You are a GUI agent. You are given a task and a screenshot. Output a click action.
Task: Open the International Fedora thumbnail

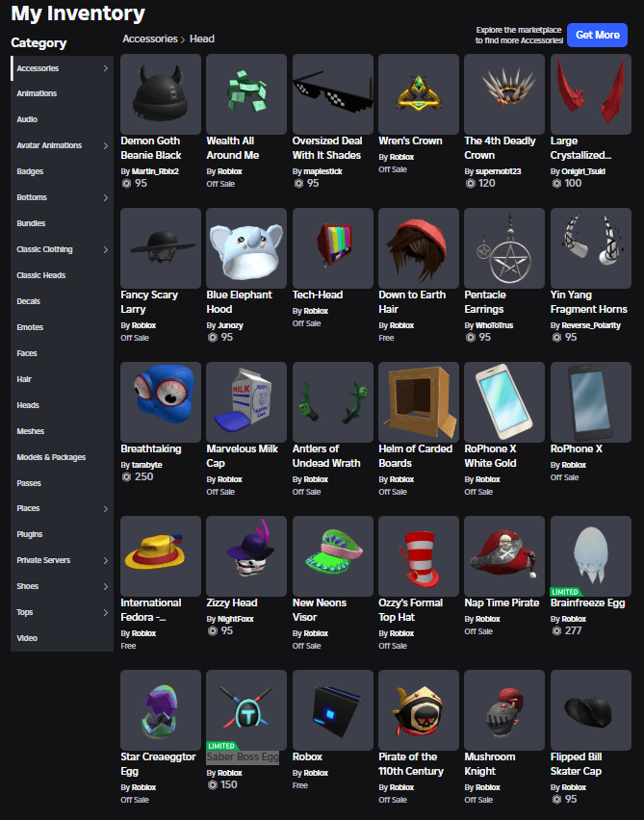[161, 556]
